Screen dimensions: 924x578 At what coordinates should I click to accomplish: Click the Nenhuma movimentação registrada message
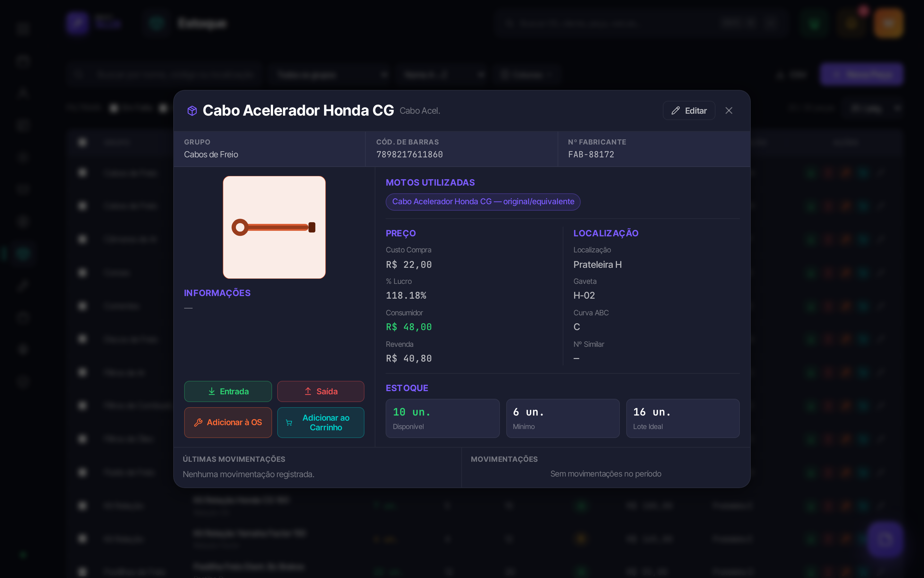(249, 474)
